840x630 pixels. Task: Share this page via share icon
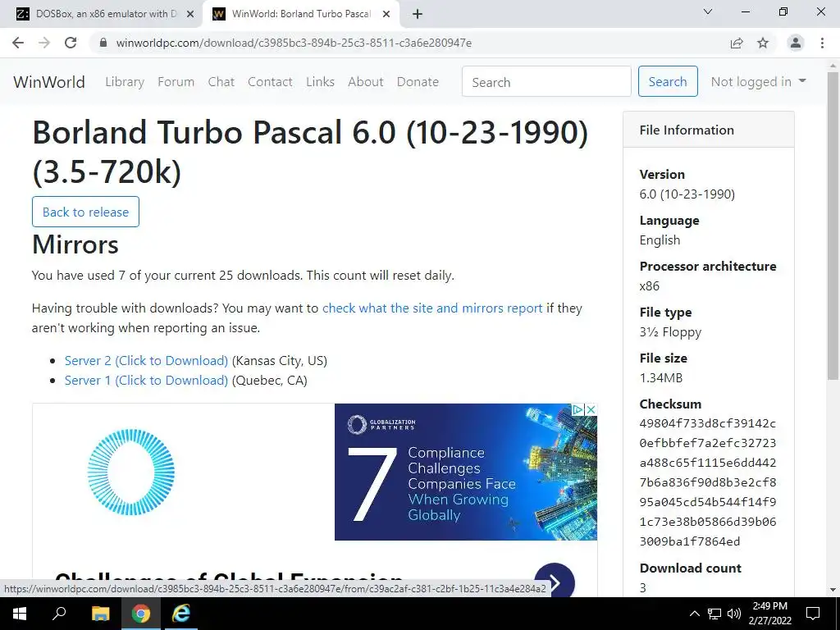737,43
